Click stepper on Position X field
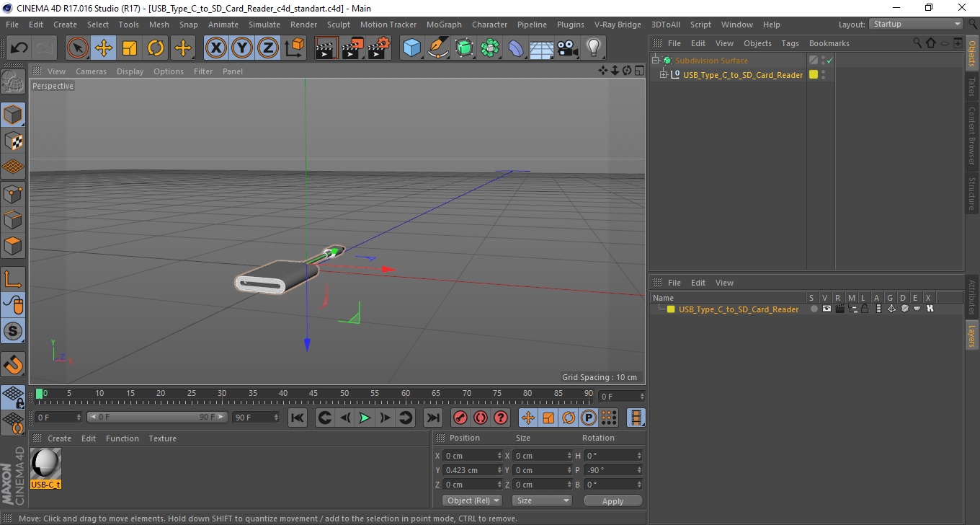The image size is (980, 525). pyautogui.click(x=500, y=456)
